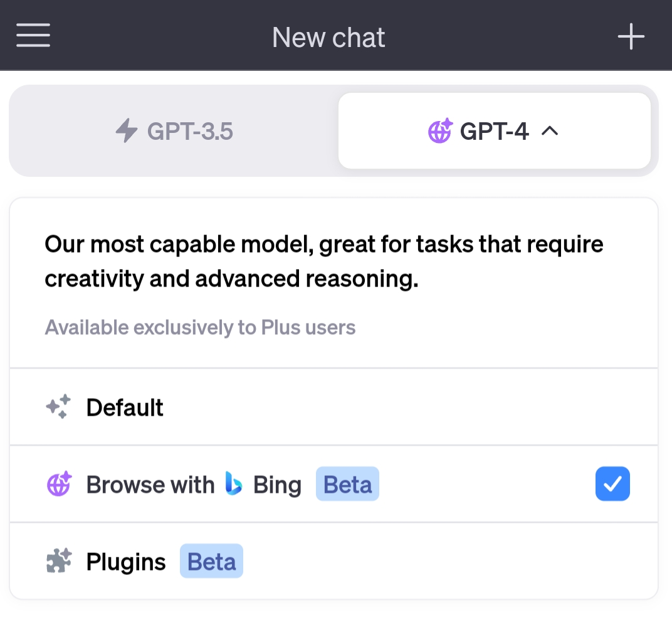Choose the Default mode option

(x=333, y=407)
